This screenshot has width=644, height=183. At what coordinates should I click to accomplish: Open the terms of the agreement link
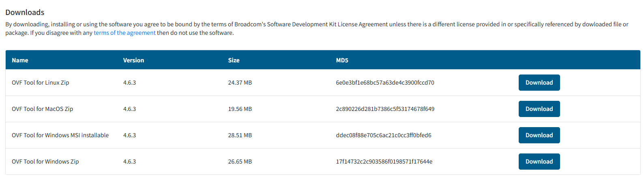click(x=125, y=33)
